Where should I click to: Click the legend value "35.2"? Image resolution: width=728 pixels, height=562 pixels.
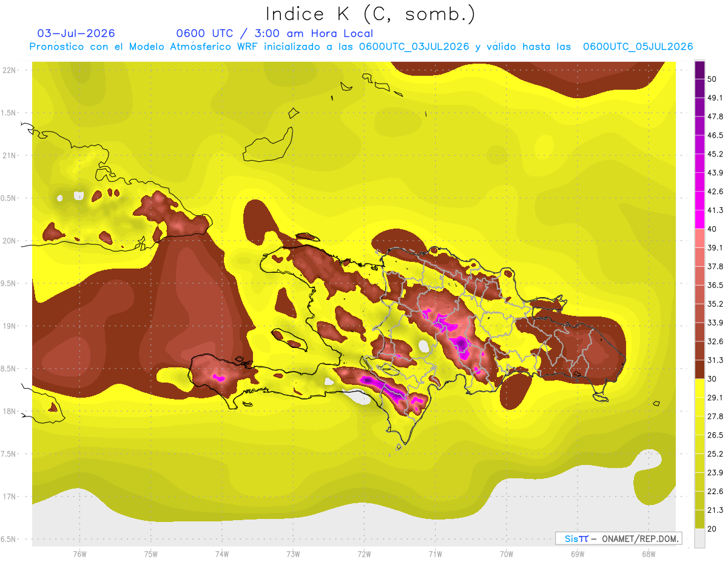(715, 304)
